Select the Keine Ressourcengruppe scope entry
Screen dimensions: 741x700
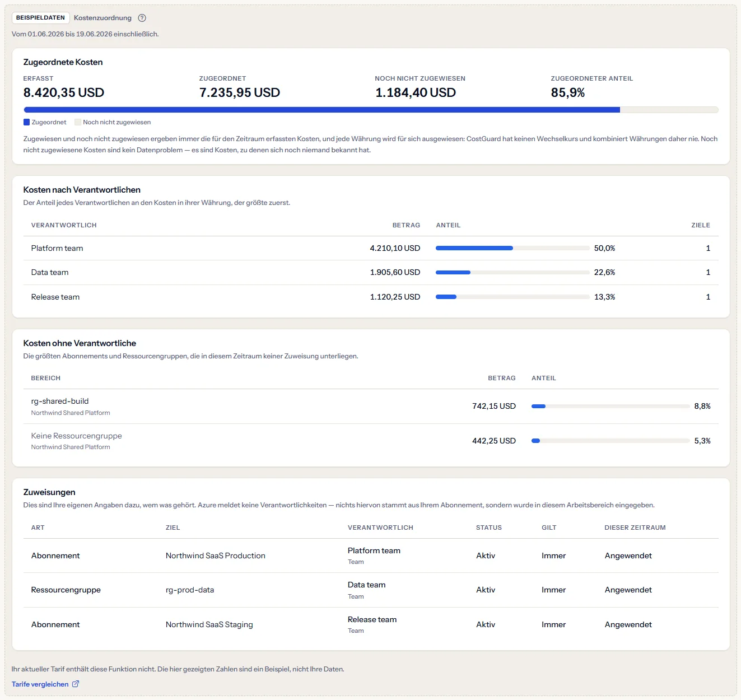pos(76,436)
